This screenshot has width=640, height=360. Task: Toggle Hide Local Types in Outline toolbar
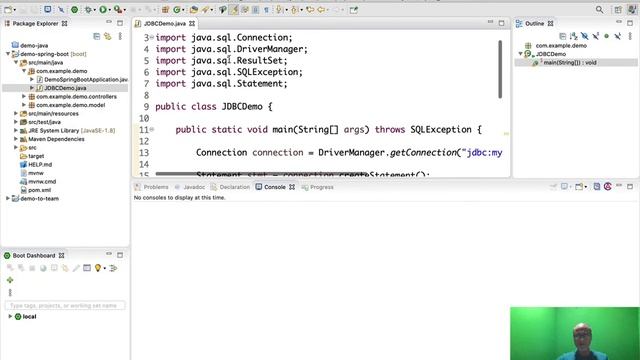618,37
